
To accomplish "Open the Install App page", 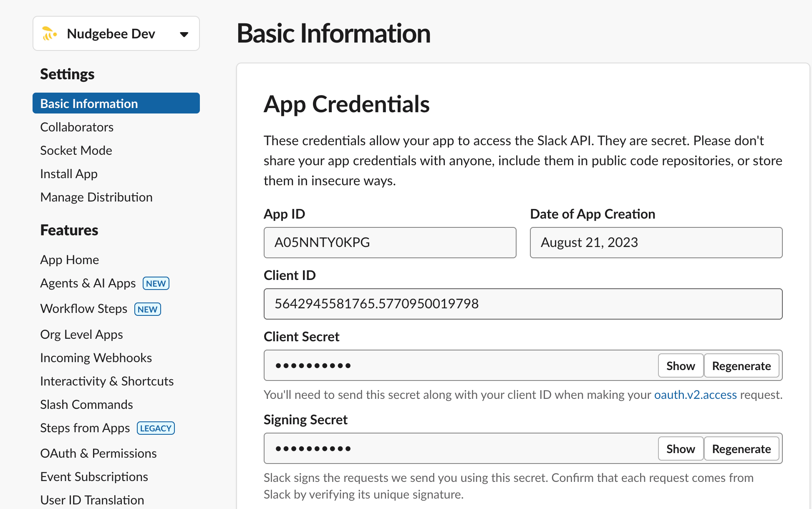I will (69, 174).
